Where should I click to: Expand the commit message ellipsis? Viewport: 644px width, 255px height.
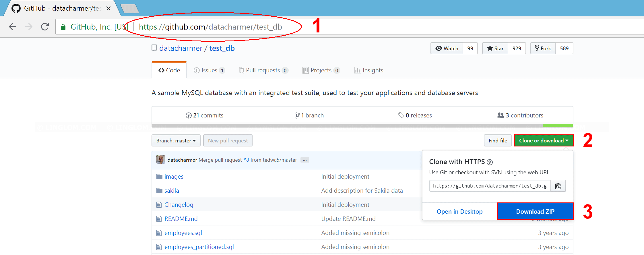(305, 160)
